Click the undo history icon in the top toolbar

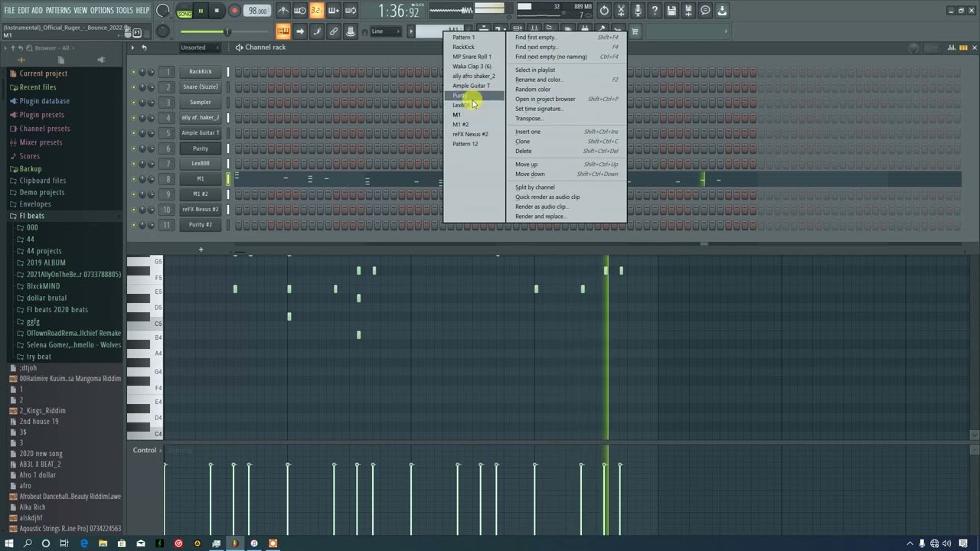coord(605,11)
